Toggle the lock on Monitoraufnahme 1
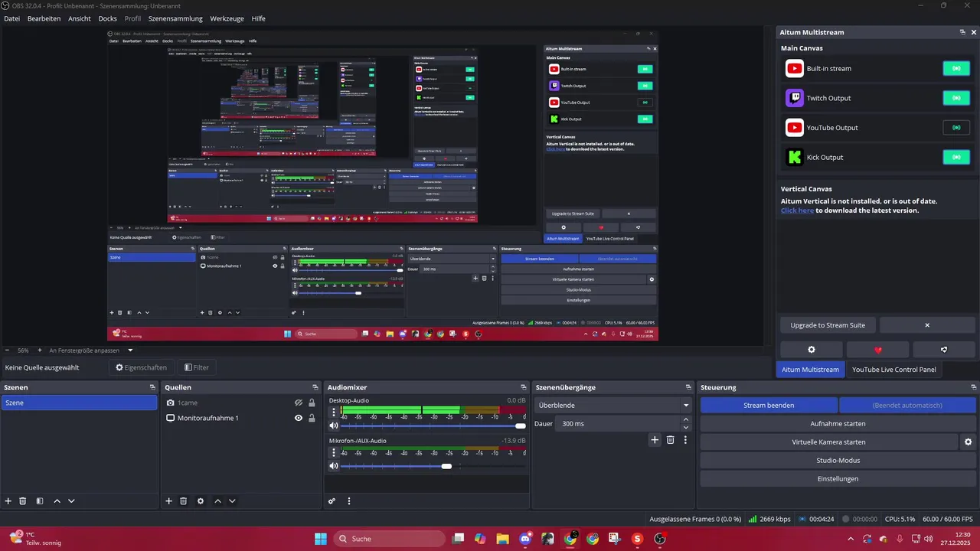This screenshot has height=551, width=980. point(312,418)
